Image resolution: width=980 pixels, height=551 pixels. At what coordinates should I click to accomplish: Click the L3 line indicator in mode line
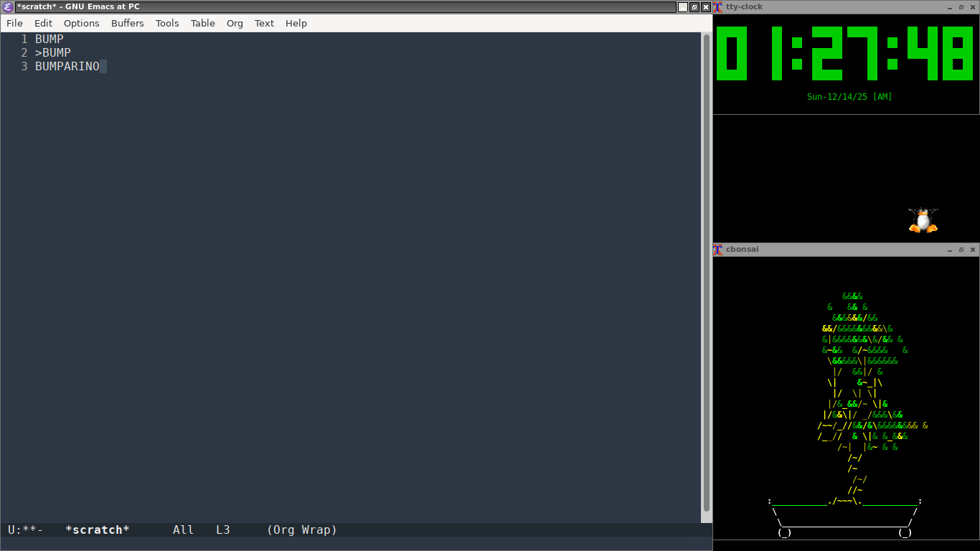(x=223, y=530)
